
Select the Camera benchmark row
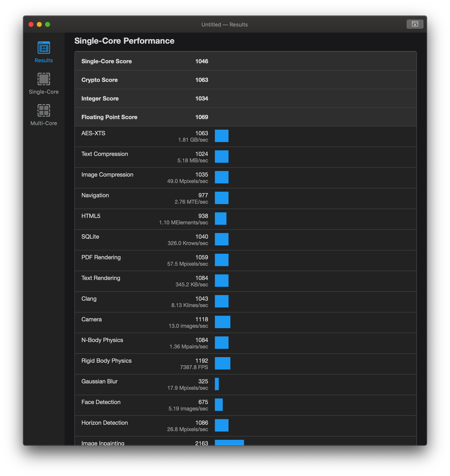click(x=245, y=323)
